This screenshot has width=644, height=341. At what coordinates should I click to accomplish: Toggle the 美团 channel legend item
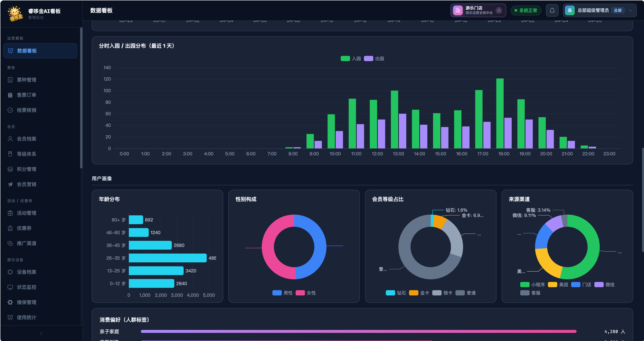pyautogui.click(x=558, y=285)
